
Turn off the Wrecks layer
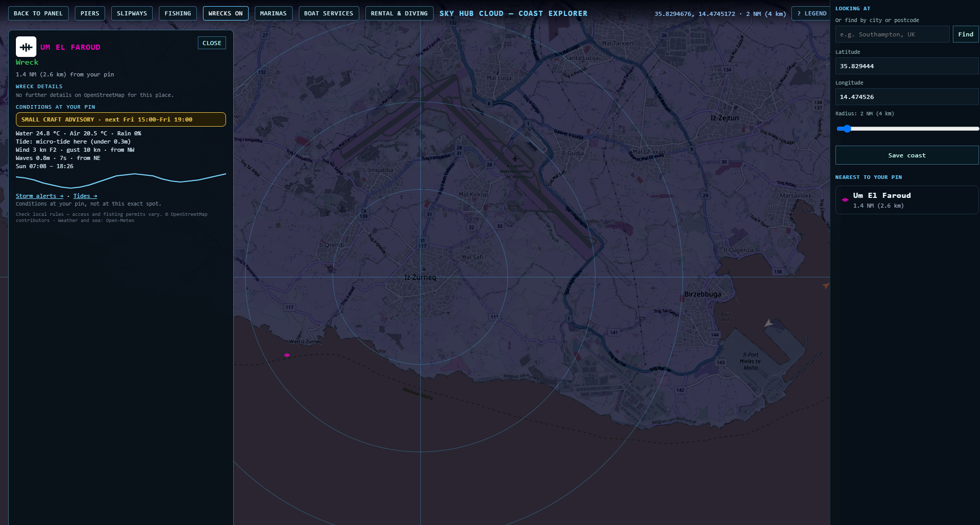[226, 13]
